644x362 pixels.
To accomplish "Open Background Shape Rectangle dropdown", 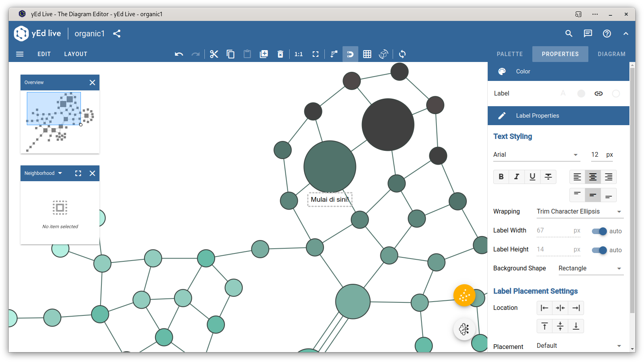I will pyautogui.click(x=590, y=268).
